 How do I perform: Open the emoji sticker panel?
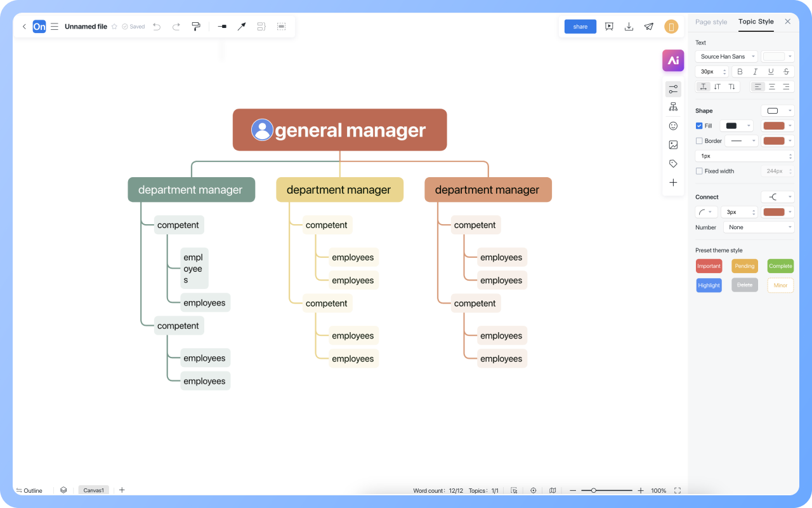pos(673,126)
